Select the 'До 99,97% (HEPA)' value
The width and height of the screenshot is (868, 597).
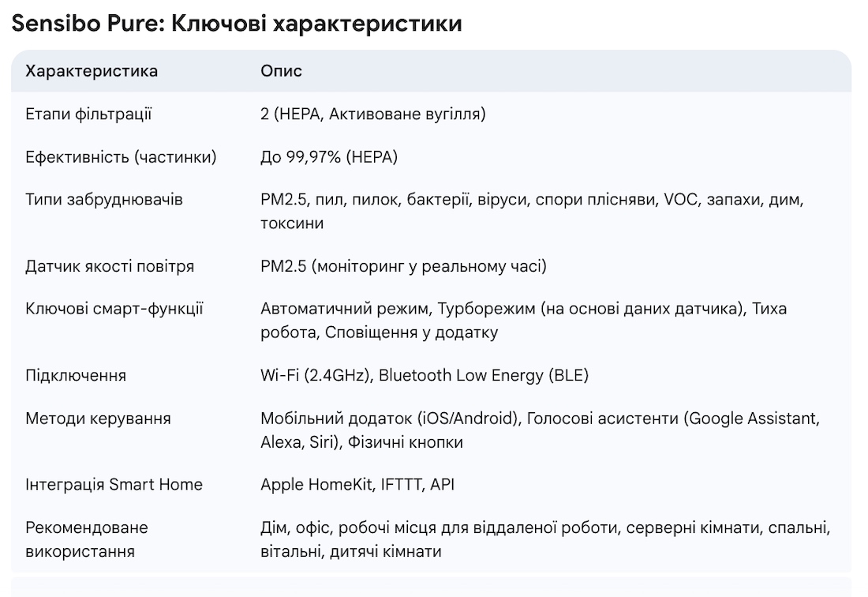point(329,157)
